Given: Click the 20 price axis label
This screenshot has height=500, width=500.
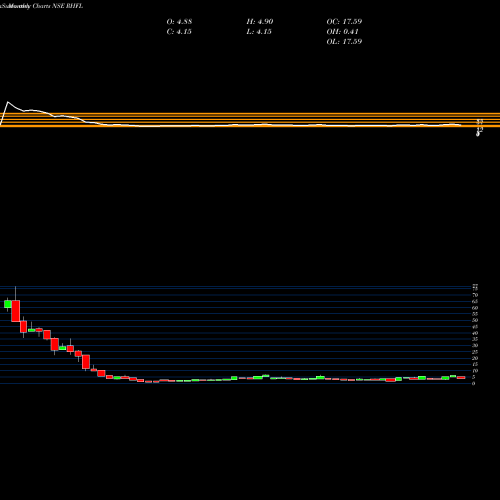Looking at the screenshot, I should tap(475, 358).
